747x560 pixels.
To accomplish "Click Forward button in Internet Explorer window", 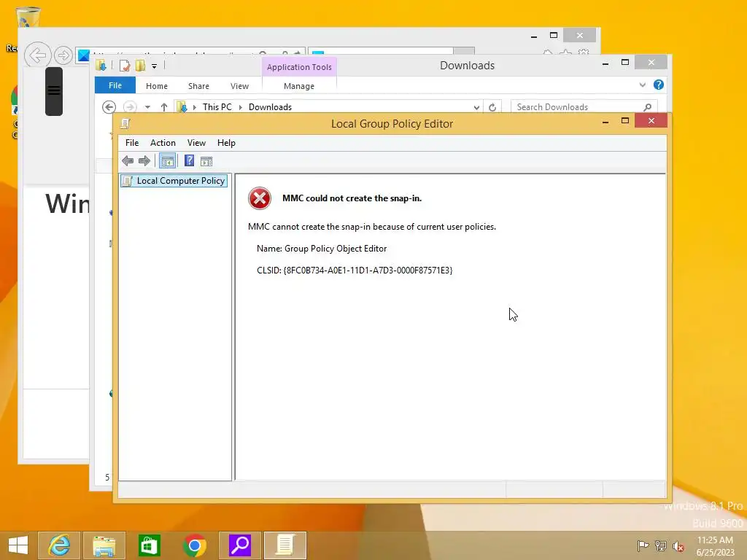I will coord(63,55).
